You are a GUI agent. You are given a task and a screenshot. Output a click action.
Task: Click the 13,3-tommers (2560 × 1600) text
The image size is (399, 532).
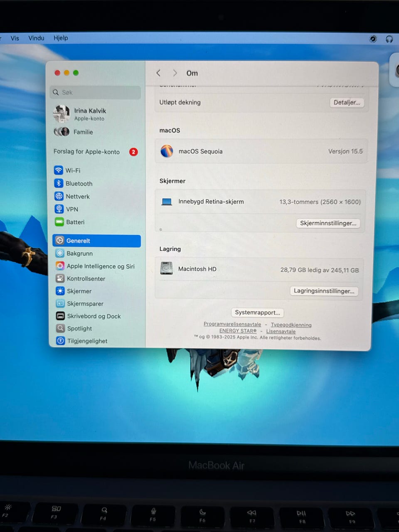(320, 202)
